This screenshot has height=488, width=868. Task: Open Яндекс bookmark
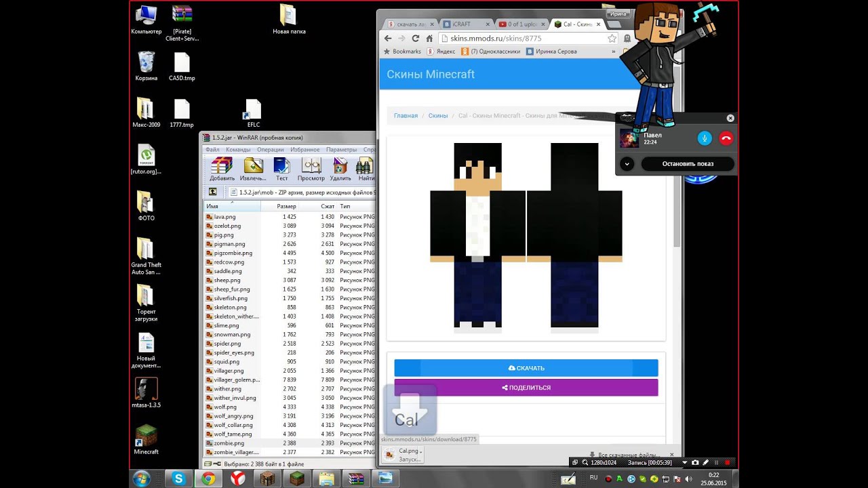click(x=441, y=52)
